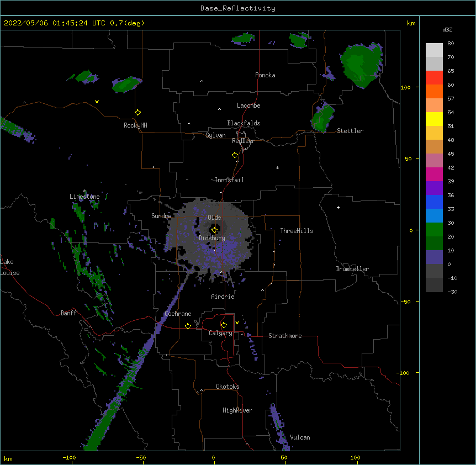The width and height of the screenshot is (476, 465).
Task: Click the Okotoks label
Action: (x=228, y=387)
